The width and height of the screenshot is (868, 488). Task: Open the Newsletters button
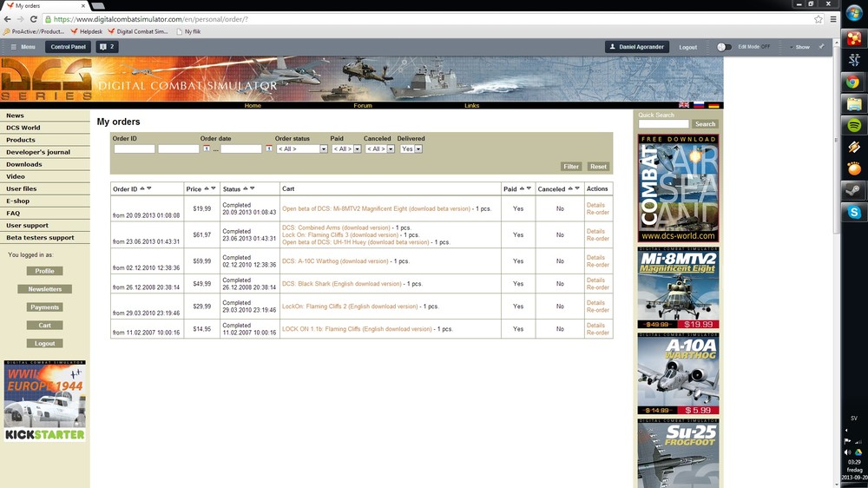(45, 289)
